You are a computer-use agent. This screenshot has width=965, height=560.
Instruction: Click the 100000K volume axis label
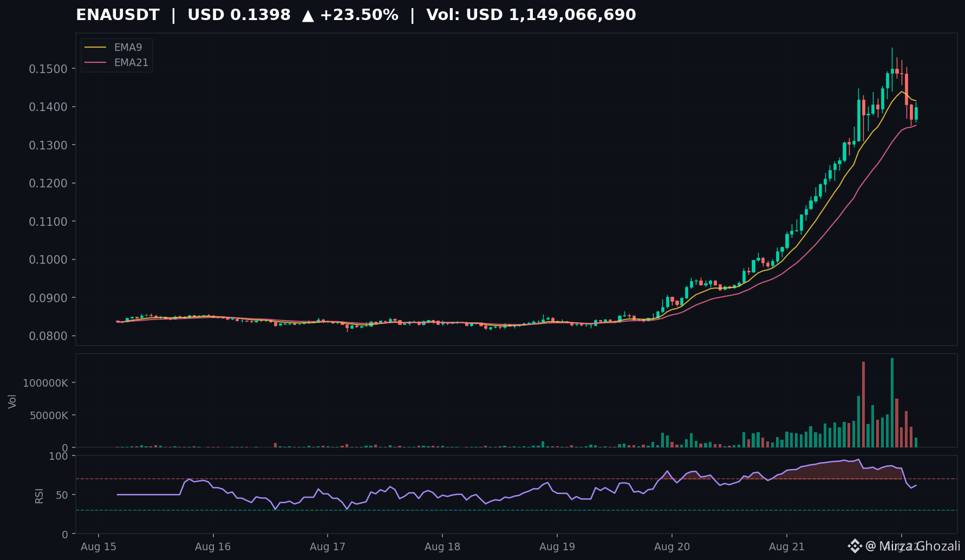45,383
